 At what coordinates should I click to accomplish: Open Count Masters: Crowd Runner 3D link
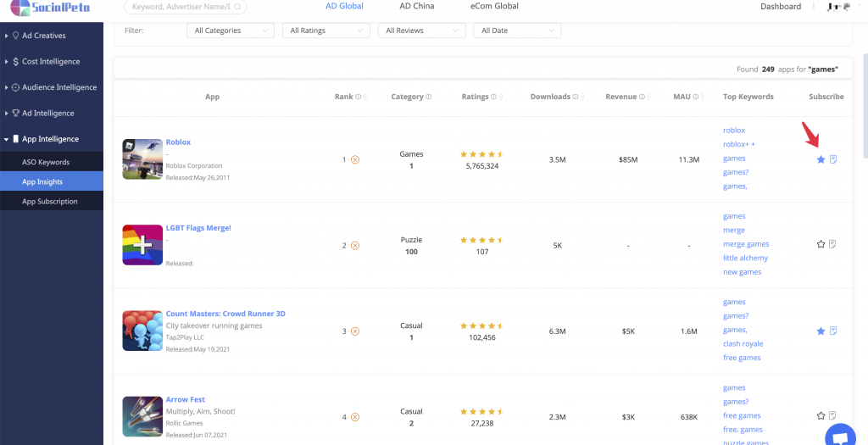click(x=225, y=314)
